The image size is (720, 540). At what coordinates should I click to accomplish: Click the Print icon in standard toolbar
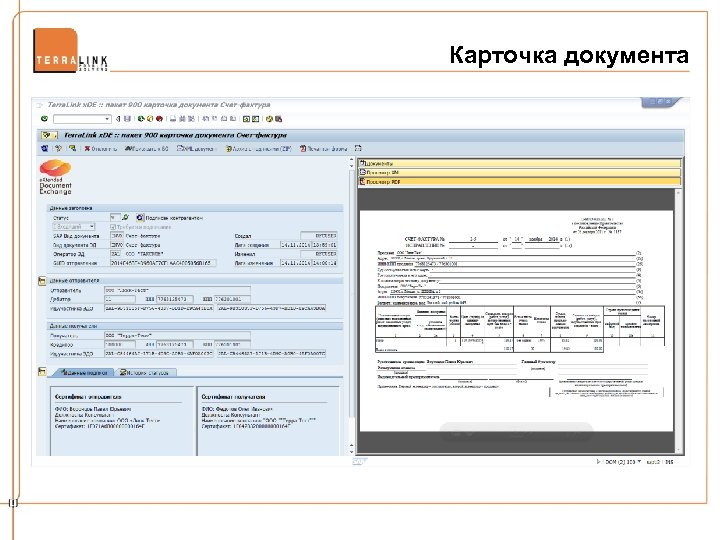pyautogui.click(x=173, y=119)
